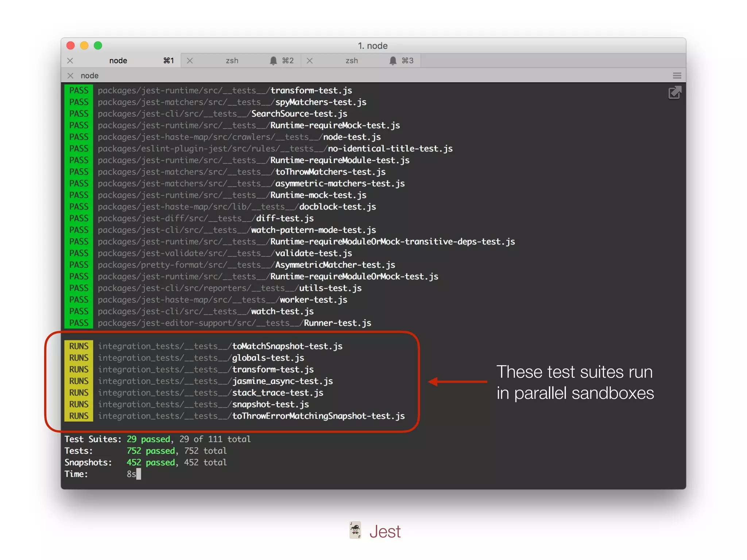
Task: Close the node session pane
Action: (70, 75)
